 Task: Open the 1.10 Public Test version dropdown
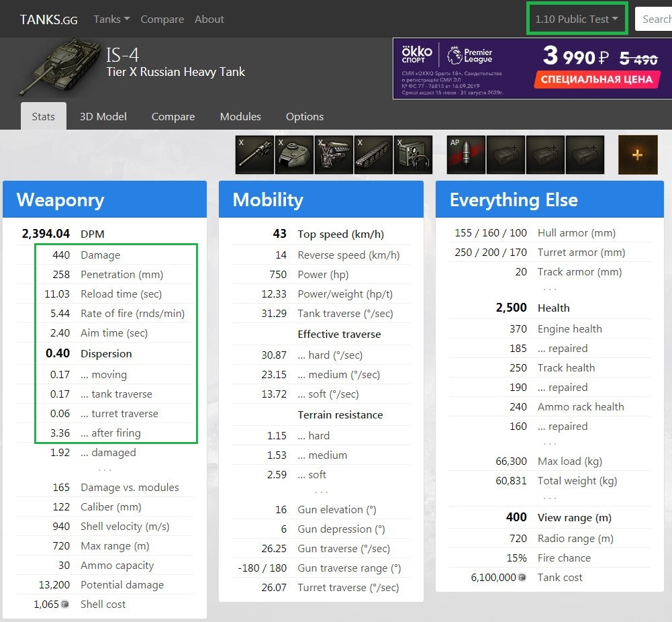pyautogui.click(x=577, y=19)
